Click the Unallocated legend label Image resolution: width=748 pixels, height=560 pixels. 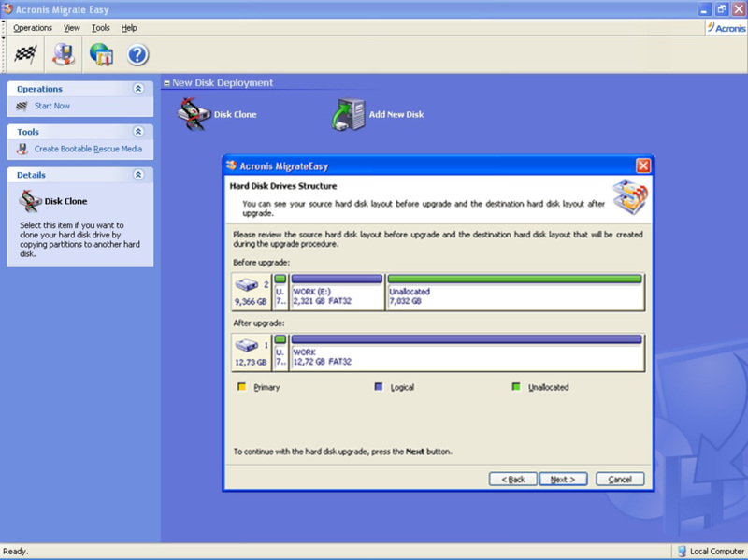coord(549,387)
